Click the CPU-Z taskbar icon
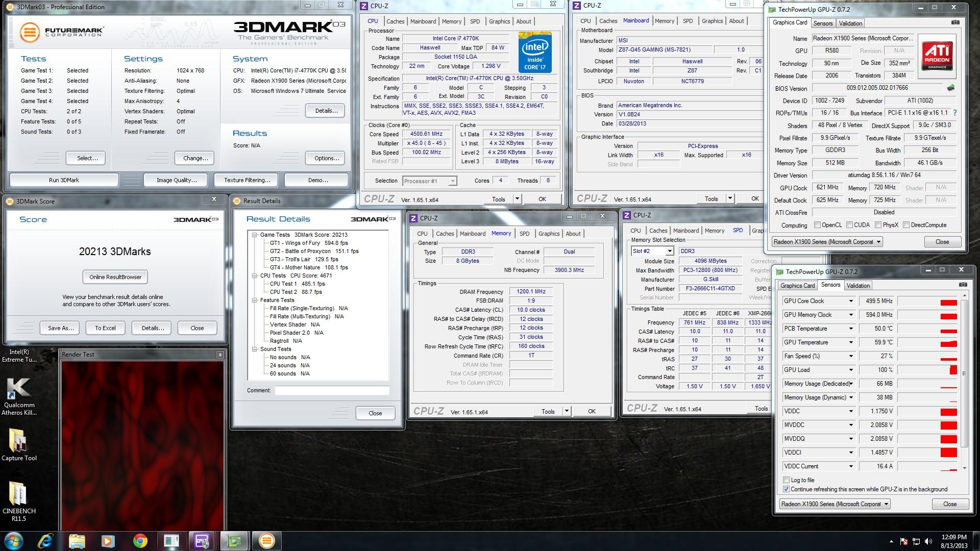 point(202,540)
